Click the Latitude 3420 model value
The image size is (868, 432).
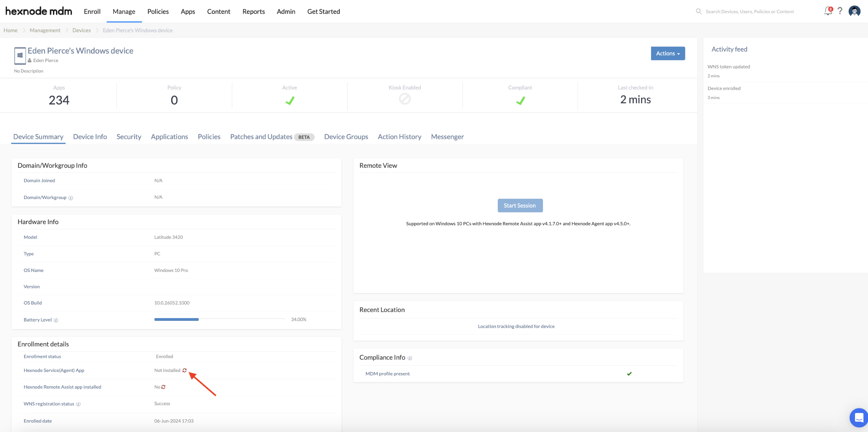tap(169, 237)
